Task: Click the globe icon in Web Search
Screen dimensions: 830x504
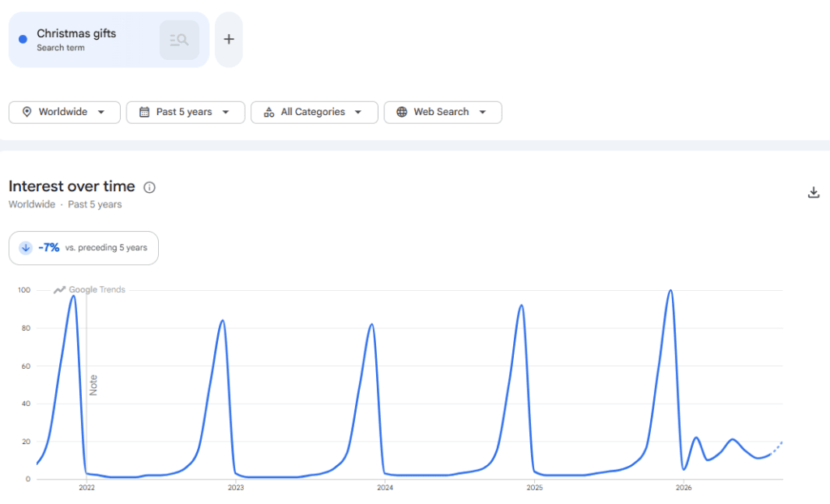Action: [x=402, y=113]
